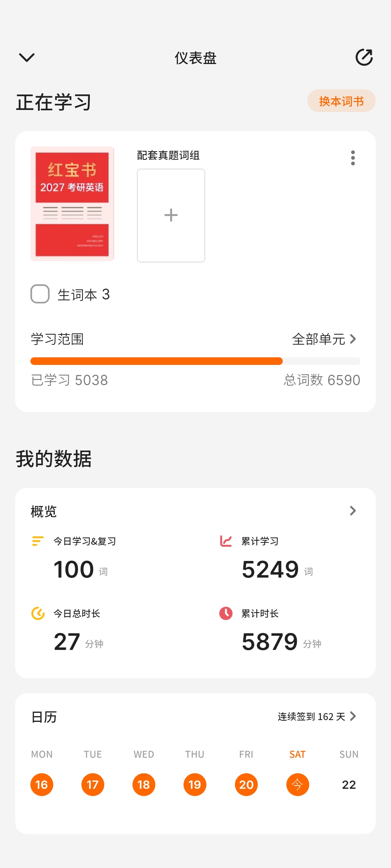This screenshot has height=868, width=391.
Task: Select calendar day 16 on Monday
Action: click(x=42, y=784)
